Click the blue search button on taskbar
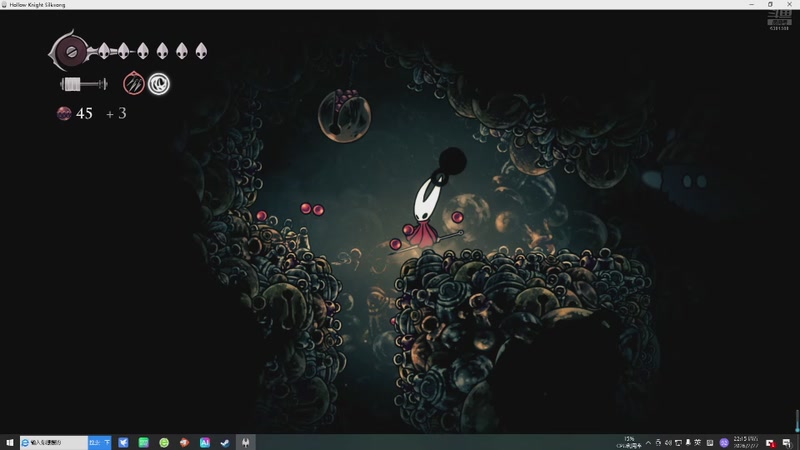Image resolution: width=800 pixels, height=450 pixels. click(99, 442)
